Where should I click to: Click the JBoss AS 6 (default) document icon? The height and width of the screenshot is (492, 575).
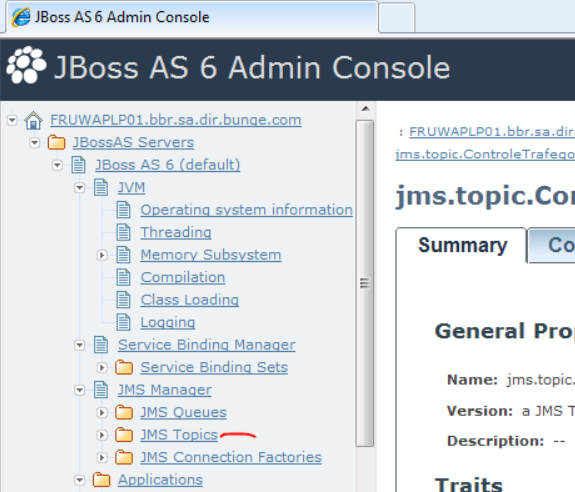(78, 165)
